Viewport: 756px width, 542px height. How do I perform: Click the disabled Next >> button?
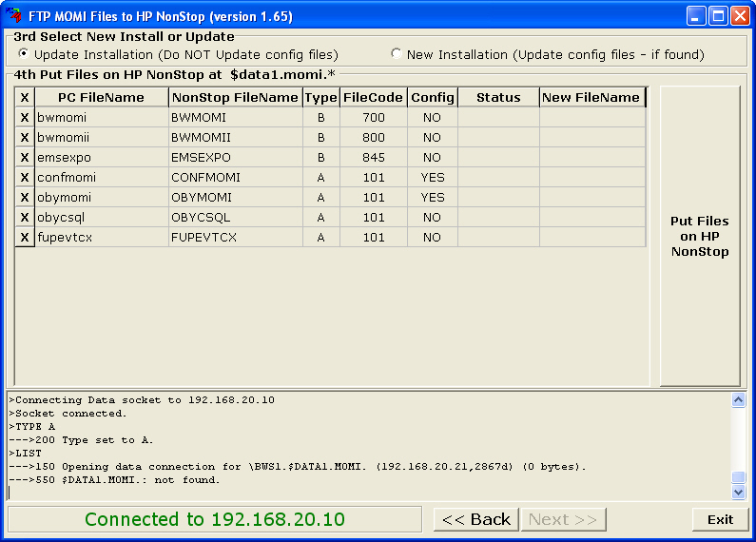pos(563,519)
